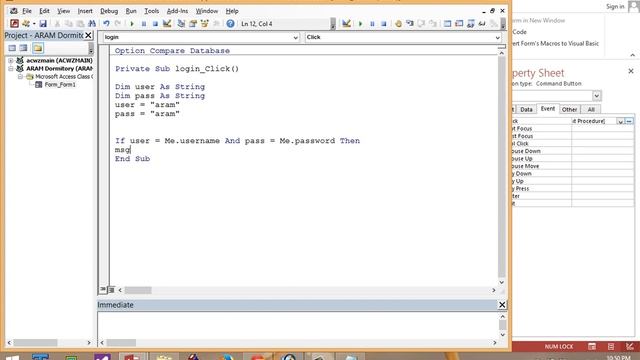Open the File menu
This screenshot has width=640, height=360.
point(27,11)
